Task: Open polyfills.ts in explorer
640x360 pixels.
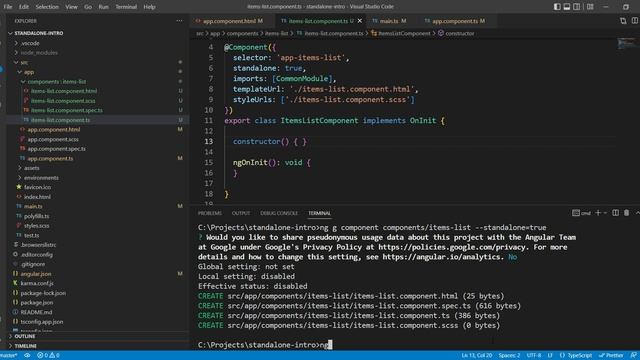Action: point(36,216)
